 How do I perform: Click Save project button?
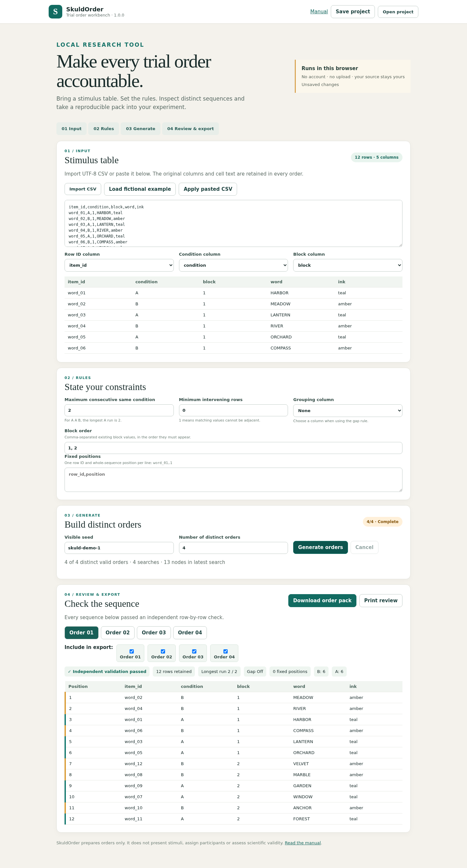(353, 12)
